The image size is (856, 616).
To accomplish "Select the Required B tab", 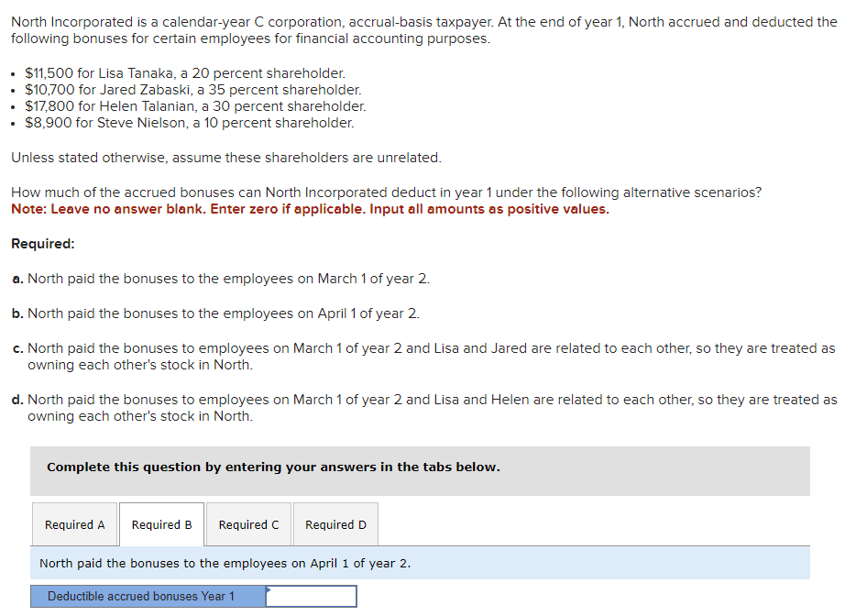I will click(x=161, y=524).
